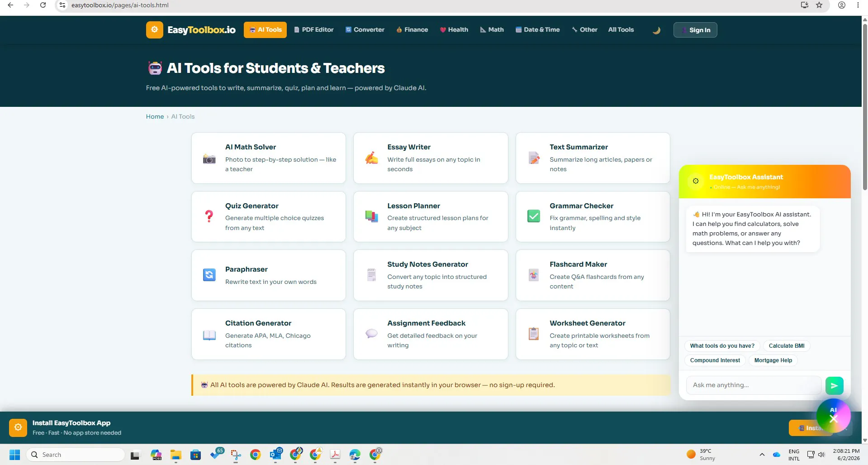
Task: Open the Grammar Checker green checkmark icon
Action: (x=534, y=216)
